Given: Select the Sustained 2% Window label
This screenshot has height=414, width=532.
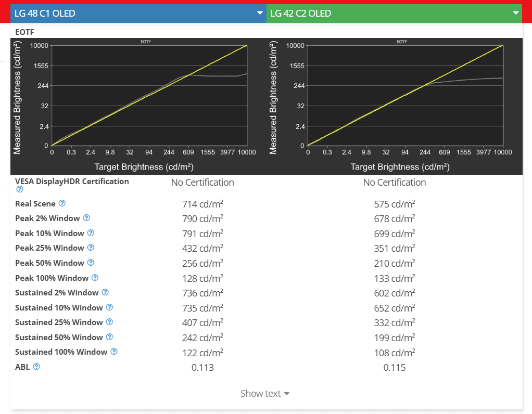Looking at the screenshot, I should [57, 293].
